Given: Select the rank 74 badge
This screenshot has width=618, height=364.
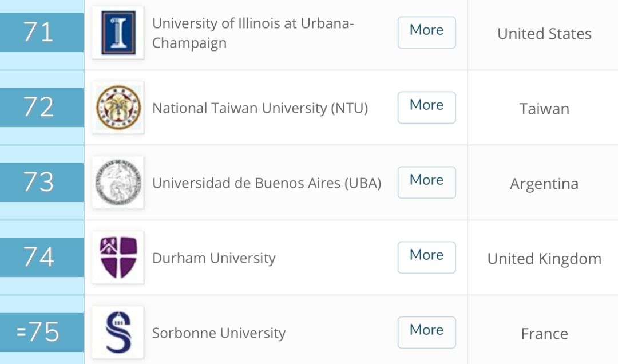Looking at the screenshot, I should click(40, 258).
